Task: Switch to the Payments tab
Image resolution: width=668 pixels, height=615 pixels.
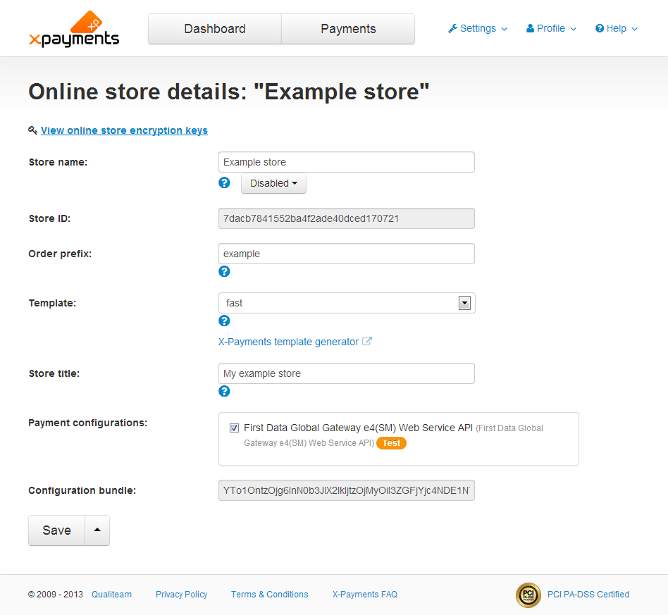Action: [x=348, y=29]
